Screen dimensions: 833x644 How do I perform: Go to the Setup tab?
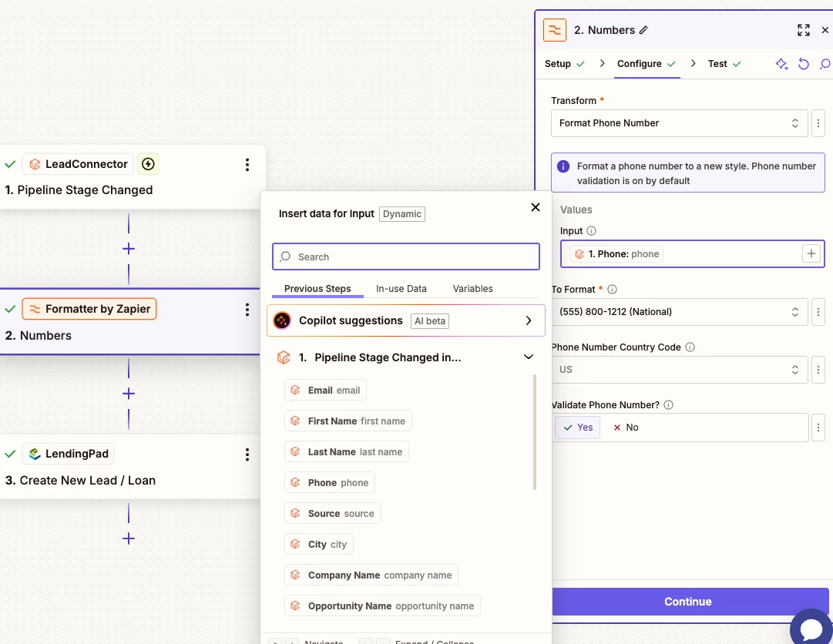click(x=564, y=64)
